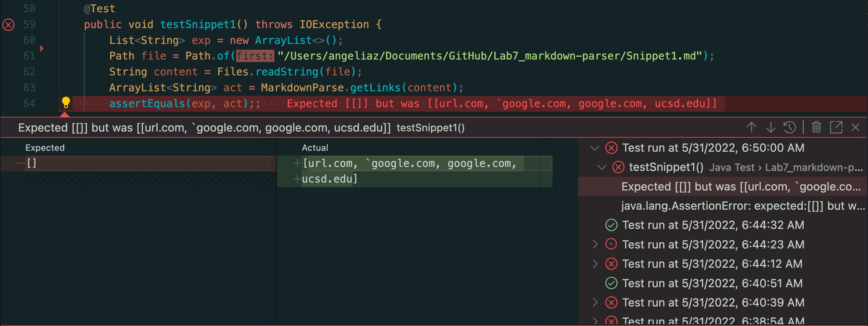
Task: Click failed status icon of 6:44:12 AM run
Action: pyautogui.click(x=611, y=263)
